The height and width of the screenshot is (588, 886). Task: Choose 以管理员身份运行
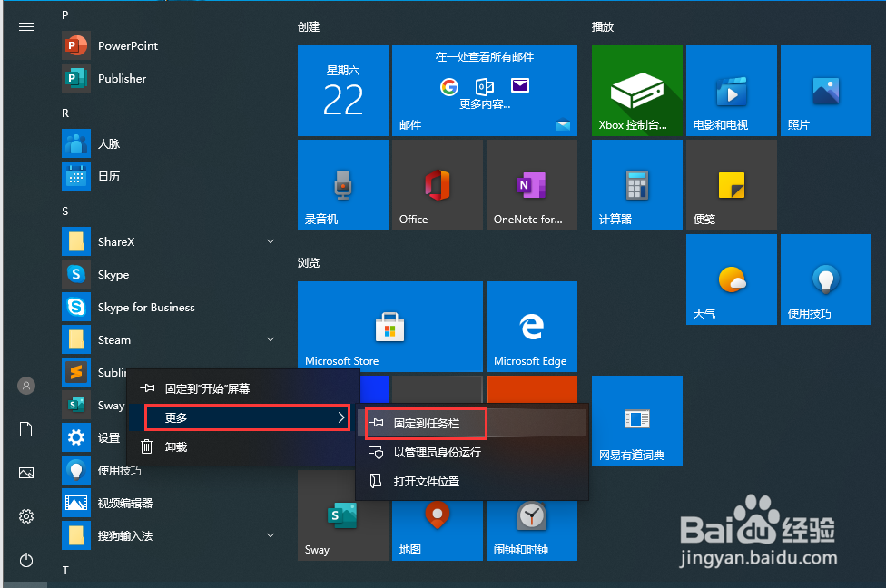(x=472, y=453)
